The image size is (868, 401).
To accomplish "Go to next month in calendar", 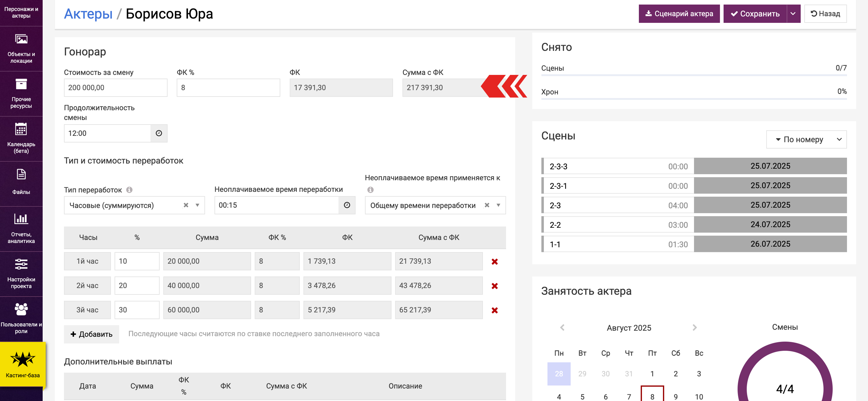I will (x=694, y=328).
